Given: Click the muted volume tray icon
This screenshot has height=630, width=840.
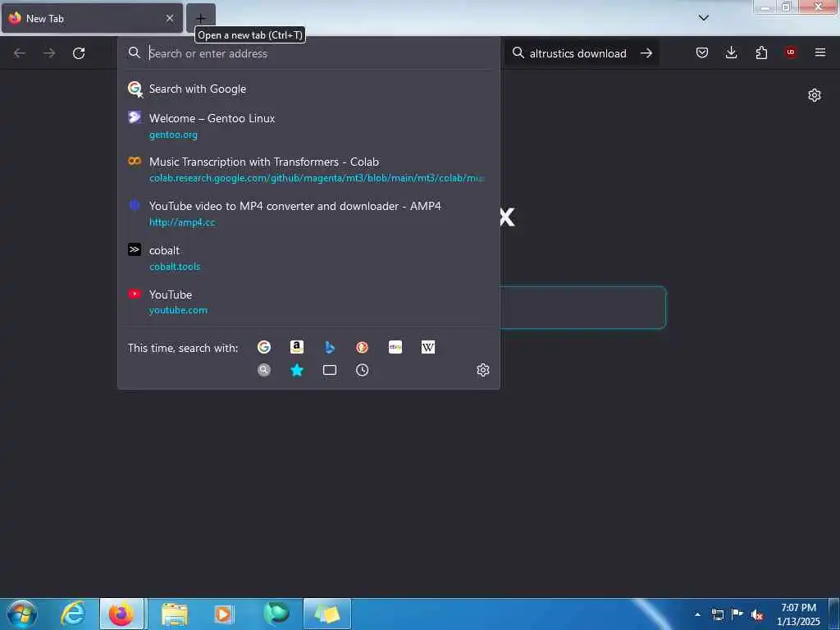Looking at the screenshot, I should (x=757, y=614).
